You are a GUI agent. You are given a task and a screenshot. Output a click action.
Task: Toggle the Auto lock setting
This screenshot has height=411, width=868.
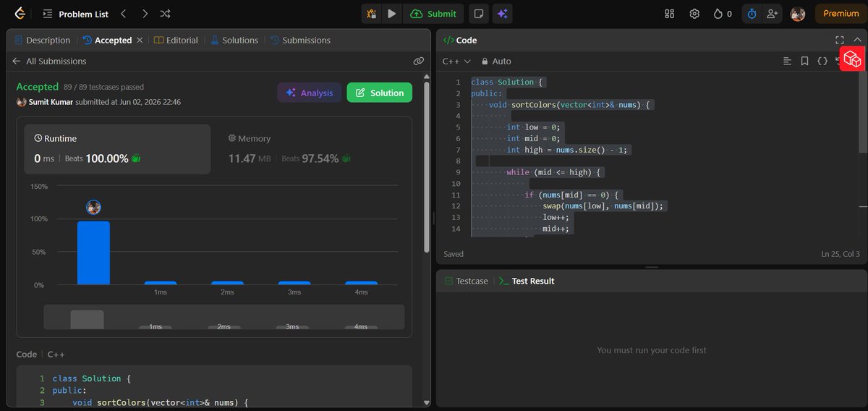tap(496, 62)
